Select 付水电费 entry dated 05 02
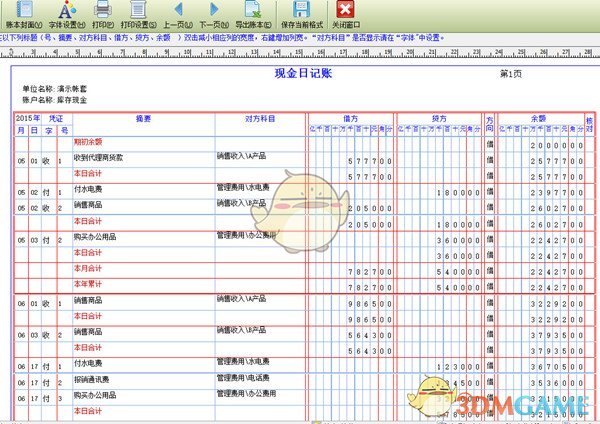The width and height of the screenshot is (600, 424). click(88, 189)
